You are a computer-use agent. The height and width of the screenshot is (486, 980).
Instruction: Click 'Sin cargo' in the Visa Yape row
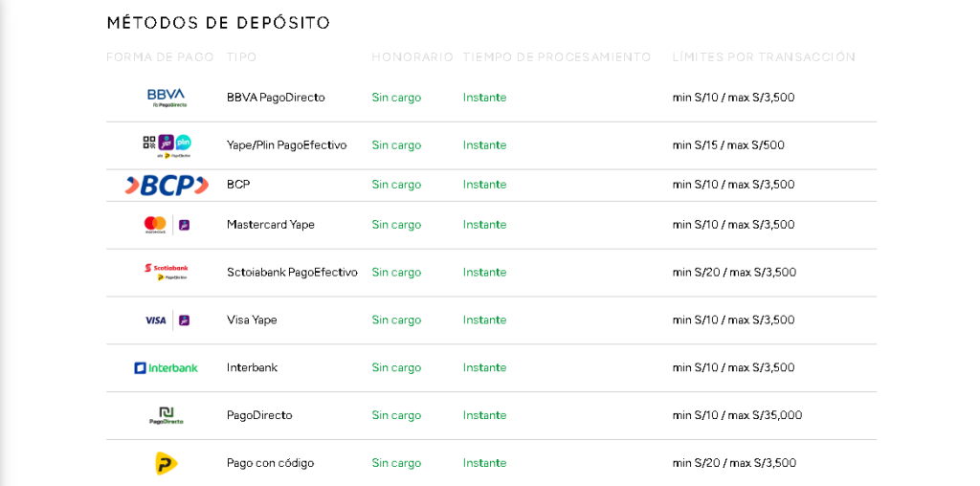pos(396,320)
